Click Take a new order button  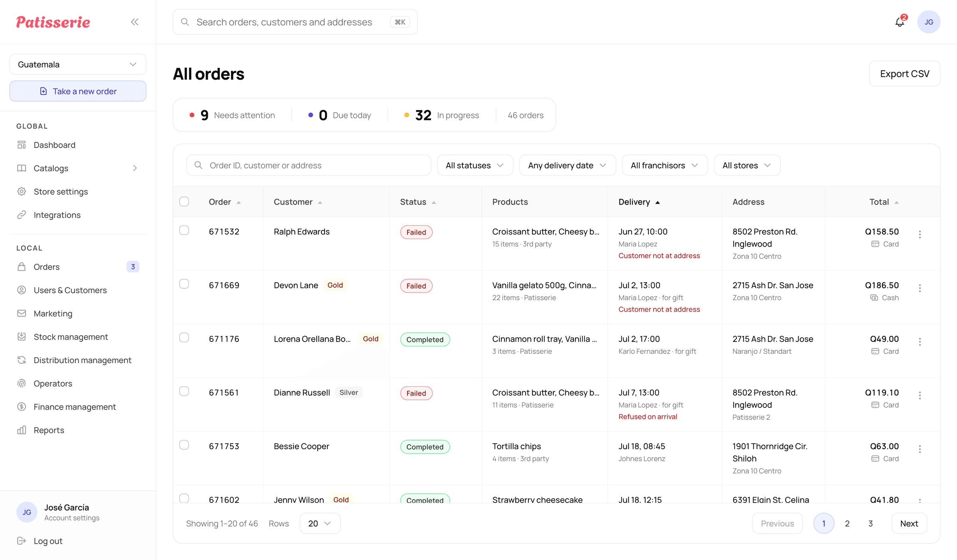click(x=78, y=91)
